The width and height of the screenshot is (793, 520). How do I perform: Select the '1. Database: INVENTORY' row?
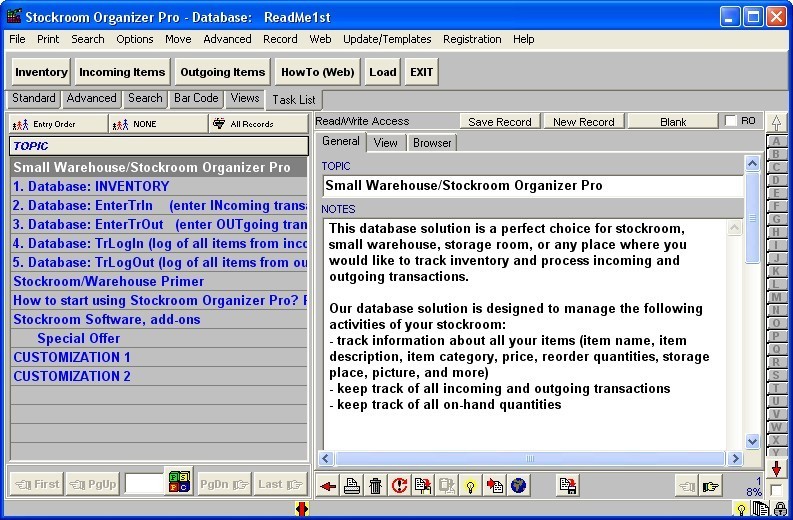[159, 186]
